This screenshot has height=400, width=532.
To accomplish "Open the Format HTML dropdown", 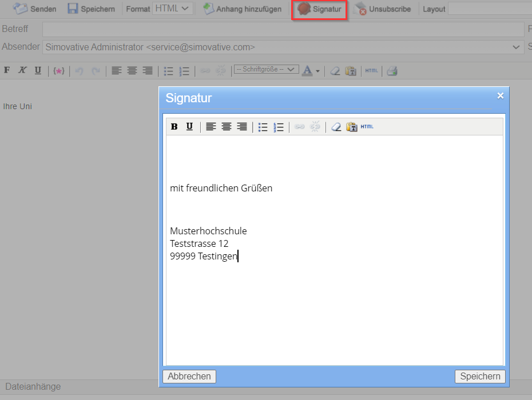I will click(173, 9).
